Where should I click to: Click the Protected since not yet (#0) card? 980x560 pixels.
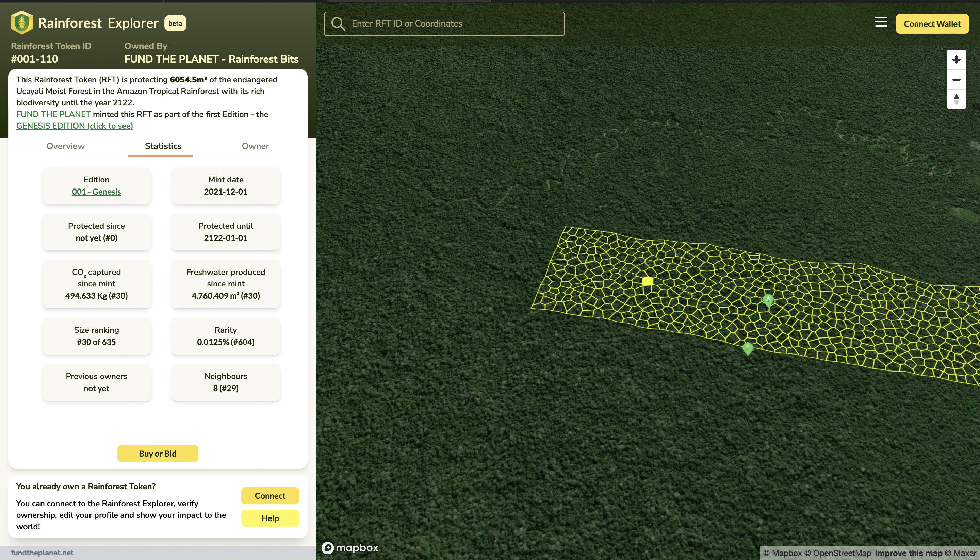[97, 232]
